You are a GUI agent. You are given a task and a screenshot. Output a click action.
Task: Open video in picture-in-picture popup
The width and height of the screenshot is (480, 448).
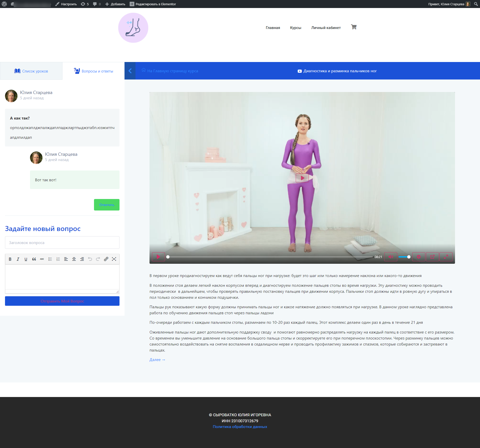(432, 257)
